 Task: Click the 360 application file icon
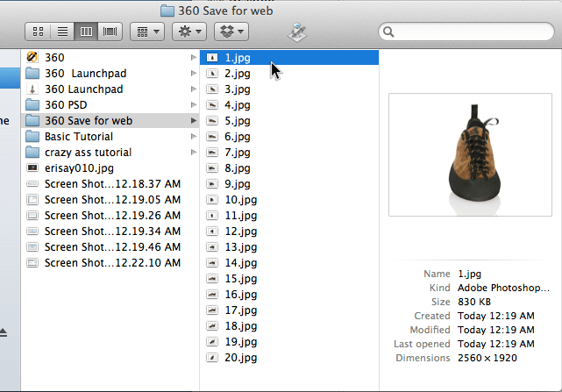point(32,58)
